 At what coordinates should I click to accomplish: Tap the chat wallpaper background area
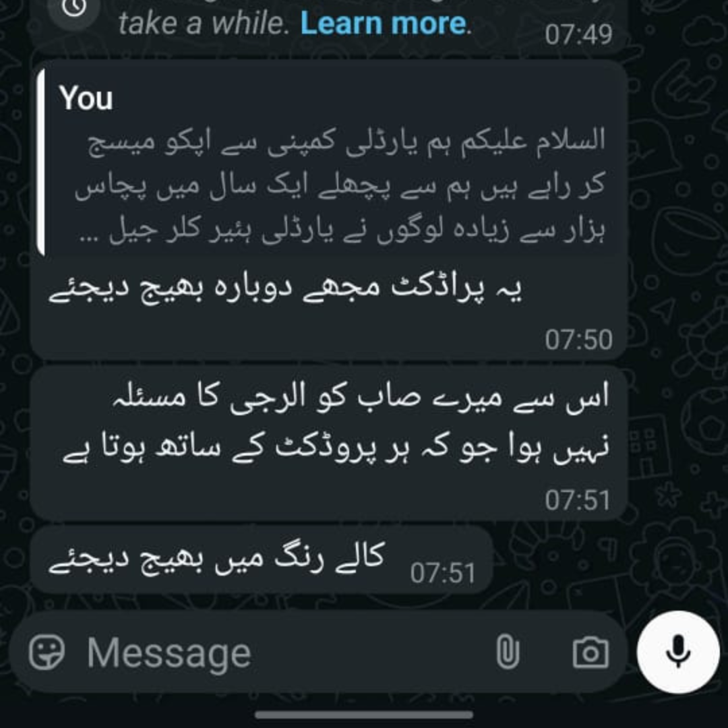[x=678, y=325]
